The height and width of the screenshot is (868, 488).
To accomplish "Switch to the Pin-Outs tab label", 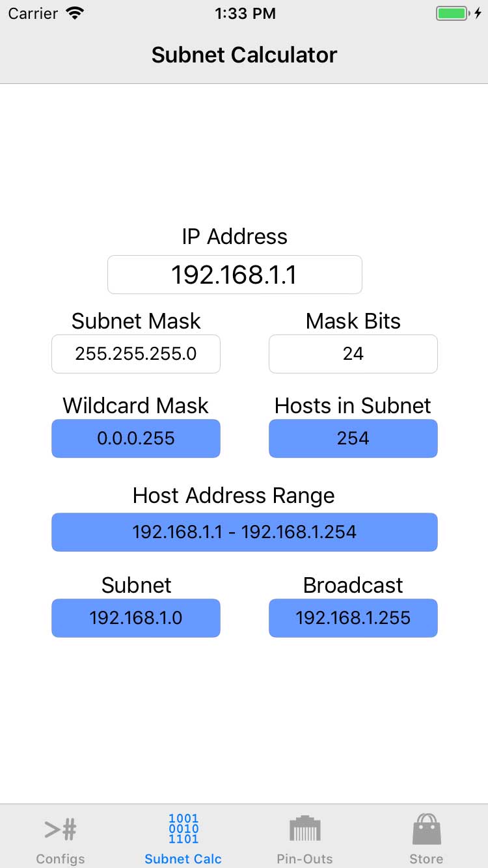I will 305,859.
